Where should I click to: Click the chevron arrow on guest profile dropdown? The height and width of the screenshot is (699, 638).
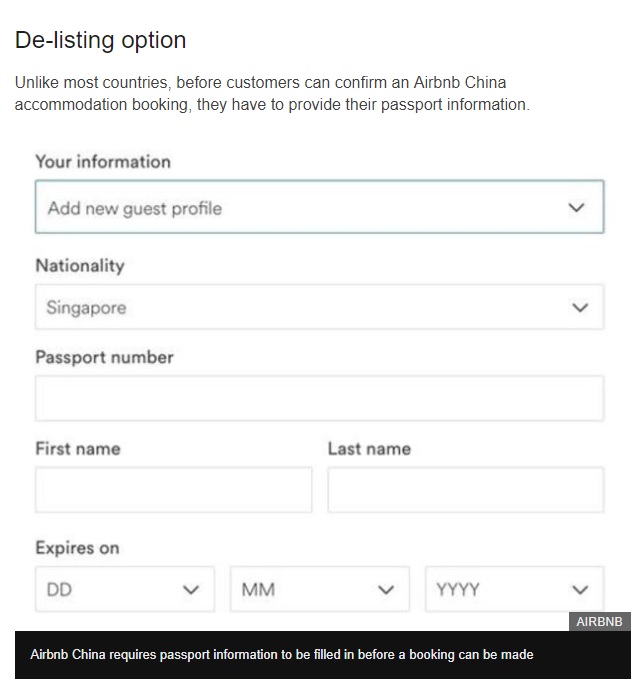pyautogui.click(x=576, y=208)
